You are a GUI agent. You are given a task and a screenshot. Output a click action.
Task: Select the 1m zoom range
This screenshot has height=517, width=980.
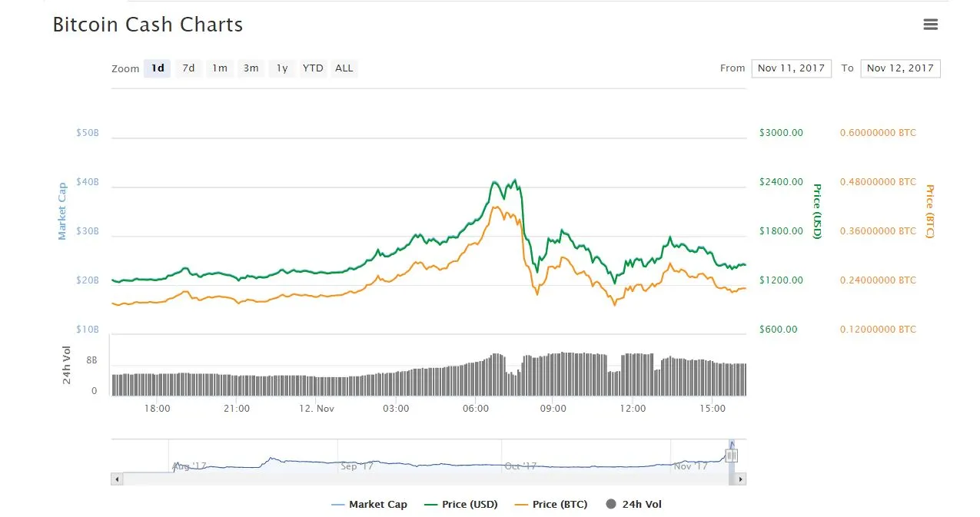click(x=220, y=68)
